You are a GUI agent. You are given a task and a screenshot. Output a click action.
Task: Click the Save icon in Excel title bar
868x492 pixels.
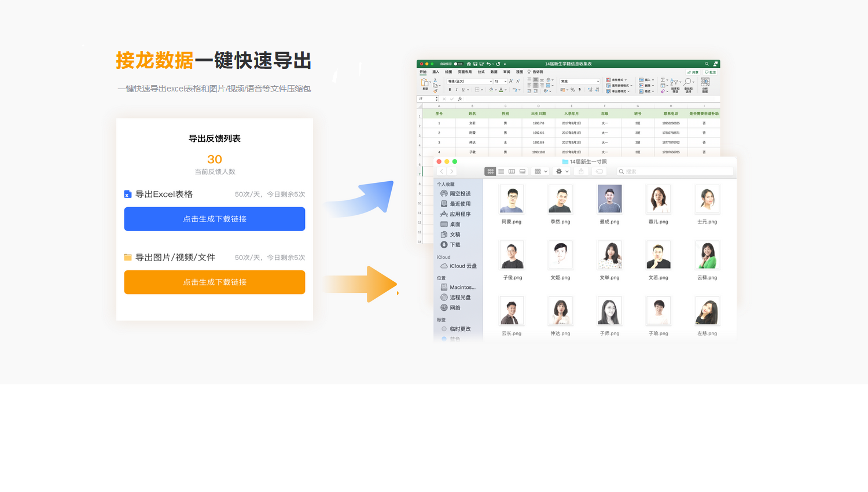[x=475, y=64]
